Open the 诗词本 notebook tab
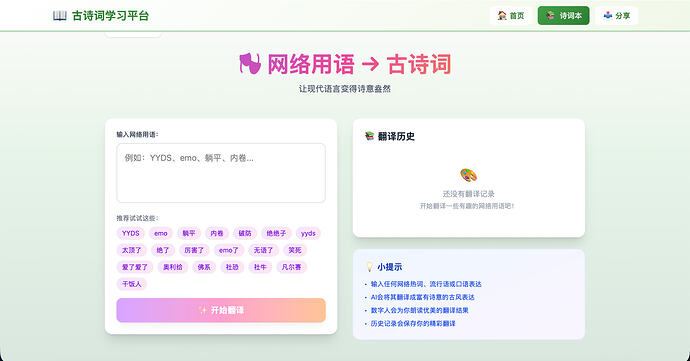This screenshot has height=361, width=690. click(563, 16)
